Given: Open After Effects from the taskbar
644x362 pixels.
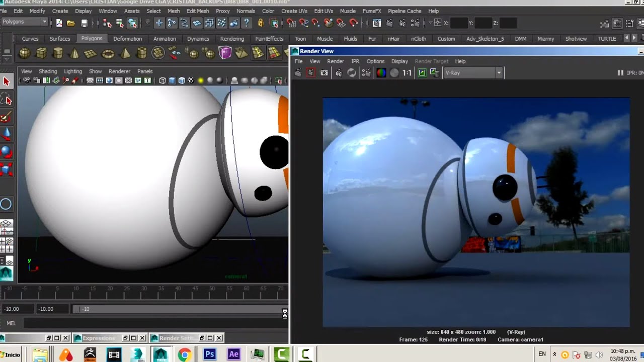Looking at the screenshot, I should coord(233,354).
